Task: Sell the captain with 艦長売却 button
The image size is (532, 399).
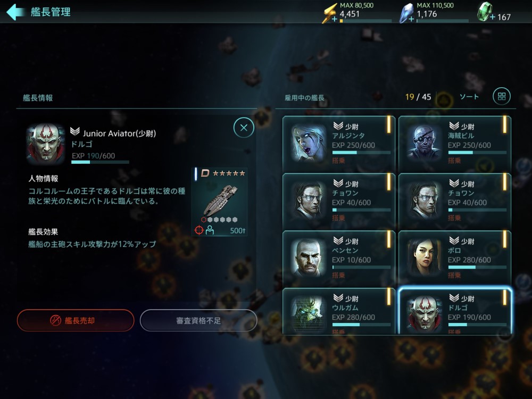Action: click(x=76, y=320)
